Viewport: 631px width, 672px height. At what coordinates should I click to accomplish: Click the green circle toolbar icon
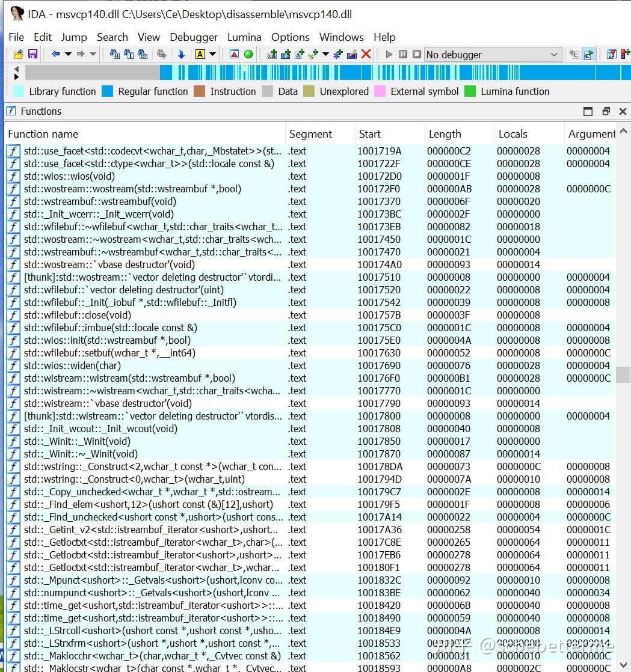[x=248, y=55]
